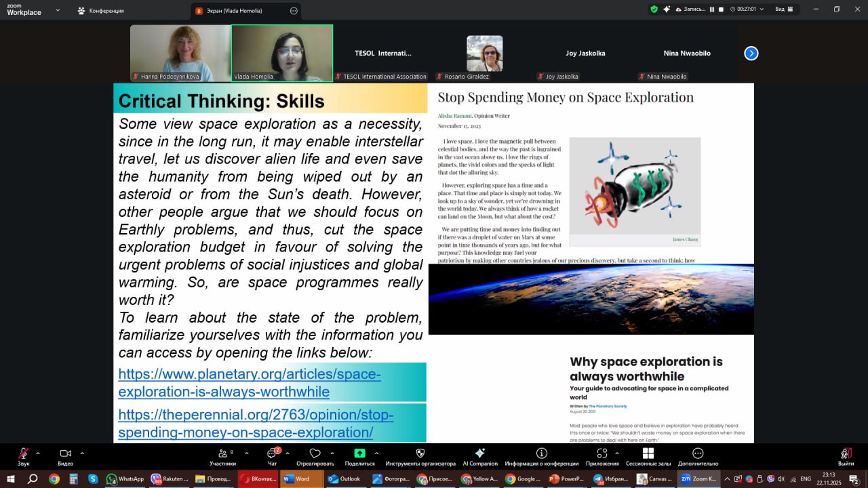Toggle the camera with the Видео button
868x488 pixels.
pos(65,453)
